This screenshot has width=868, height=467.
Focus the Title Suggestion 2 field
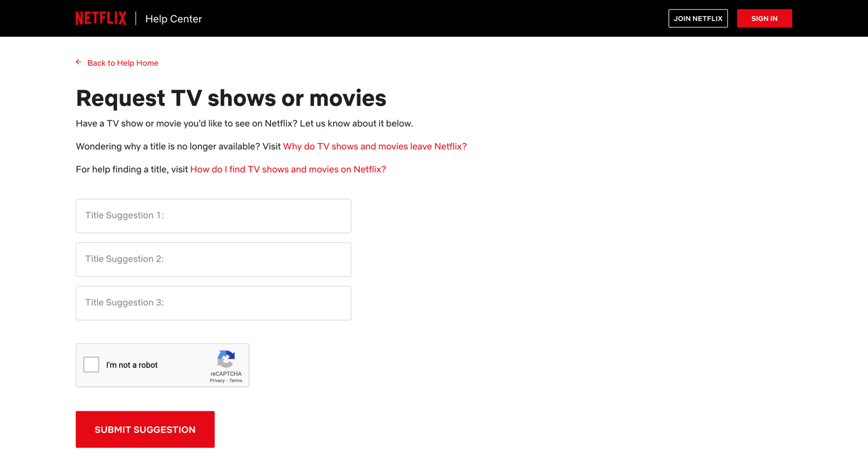[x=214, y=259]
